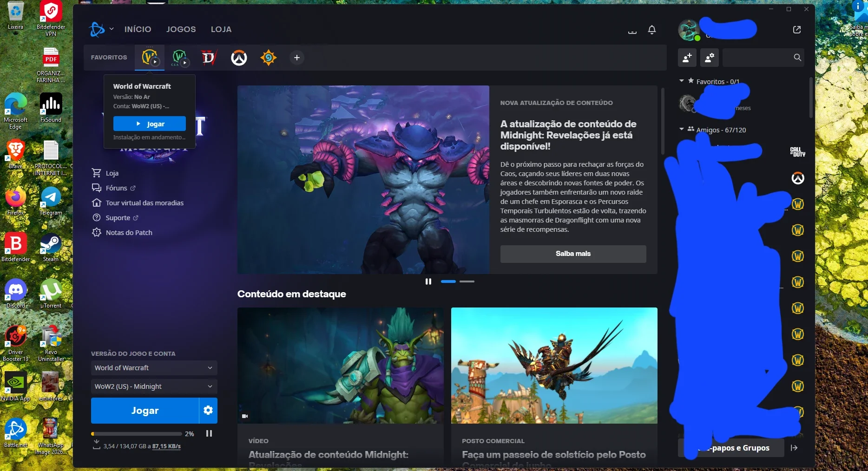Open NVIDIA App desktop icon
The width and height of the screenshot is (868, 471).
15,386
